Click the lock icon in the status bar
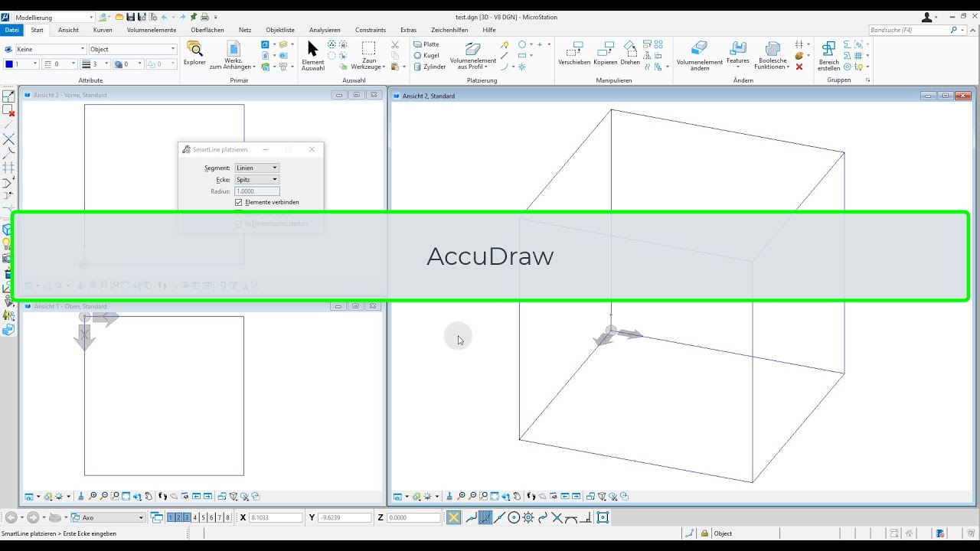The image size is (980, 551). (704, 533)
